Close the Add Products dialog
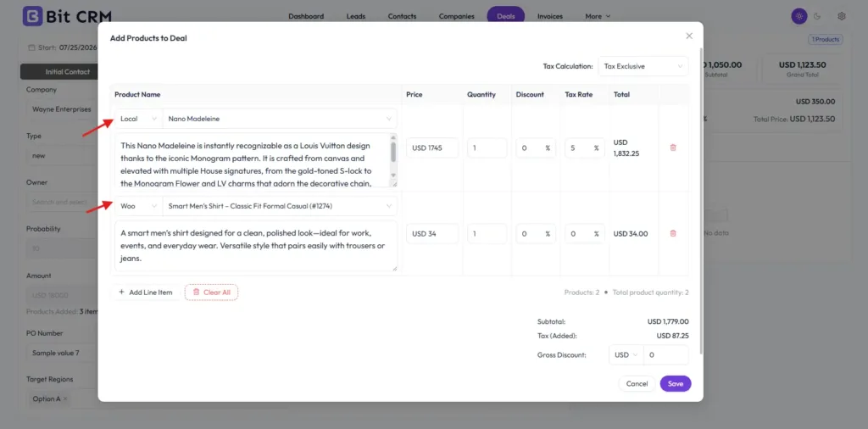Screen dimensions: 868x429 click(x=689, y=36)
